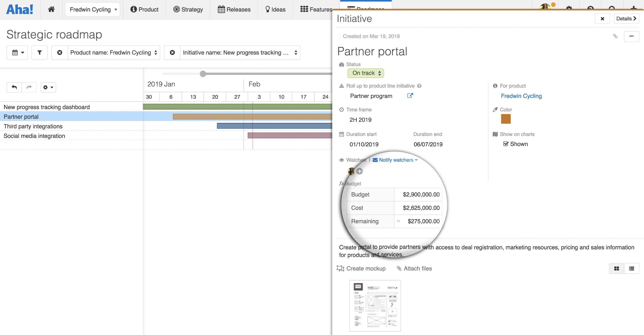The width and height of the screenshot is (644, 335).
Task: Copy initiative link icon
Action: point(615,36)
